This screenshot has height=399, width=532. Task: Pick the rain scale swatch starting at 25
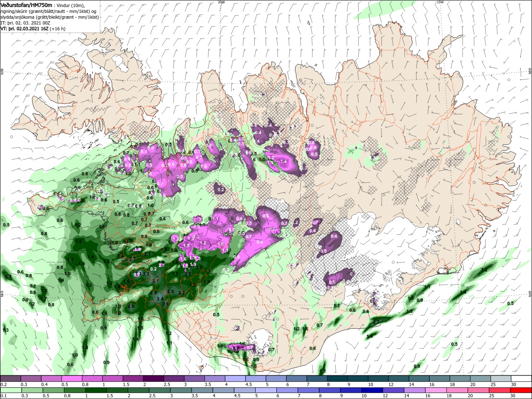(x=500, y=390)
